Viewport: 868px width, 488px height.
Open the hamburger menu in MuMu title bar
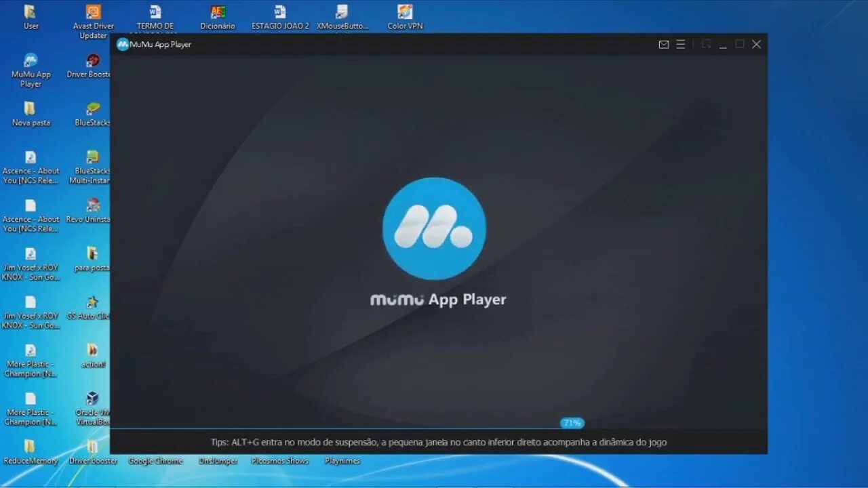point(681,44)
